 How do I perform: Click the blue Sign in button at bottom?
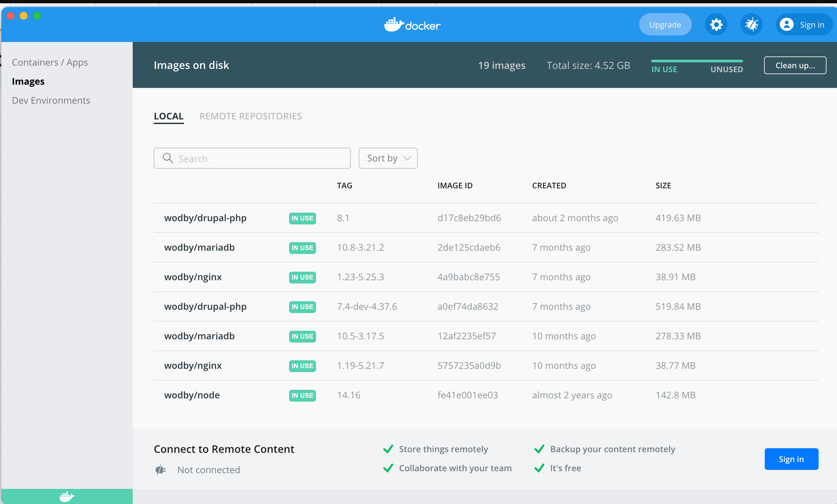coord(791,459)
